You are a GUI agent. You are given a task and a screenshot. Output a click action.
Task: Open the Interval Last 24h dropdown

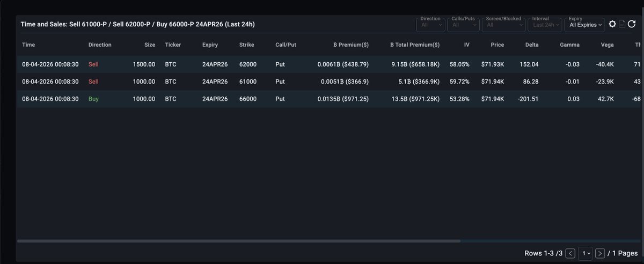pos(546,24)
